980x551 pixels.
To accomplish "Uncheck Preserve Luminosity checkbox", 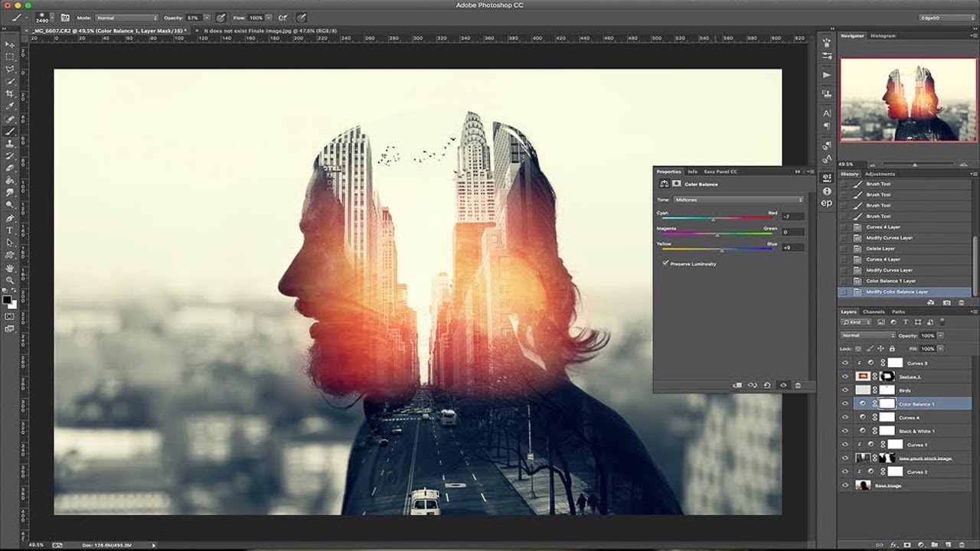I will point(665,263).
